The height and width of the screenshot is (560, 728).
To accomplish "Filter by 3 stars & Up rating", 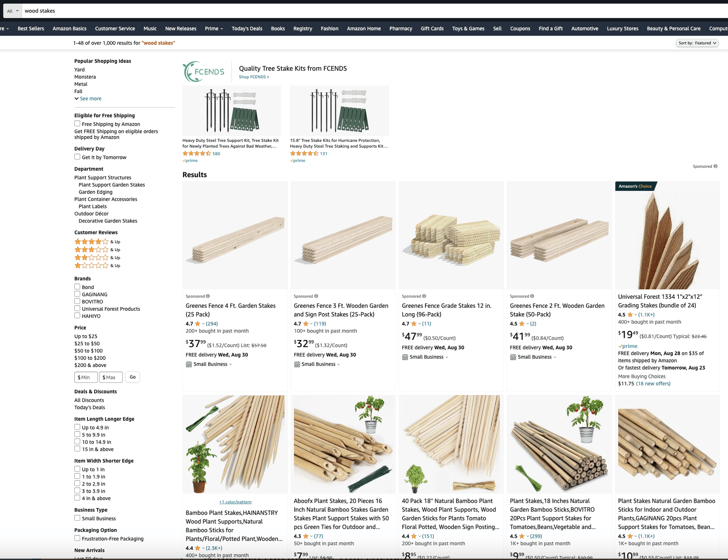I will point(97,250).
